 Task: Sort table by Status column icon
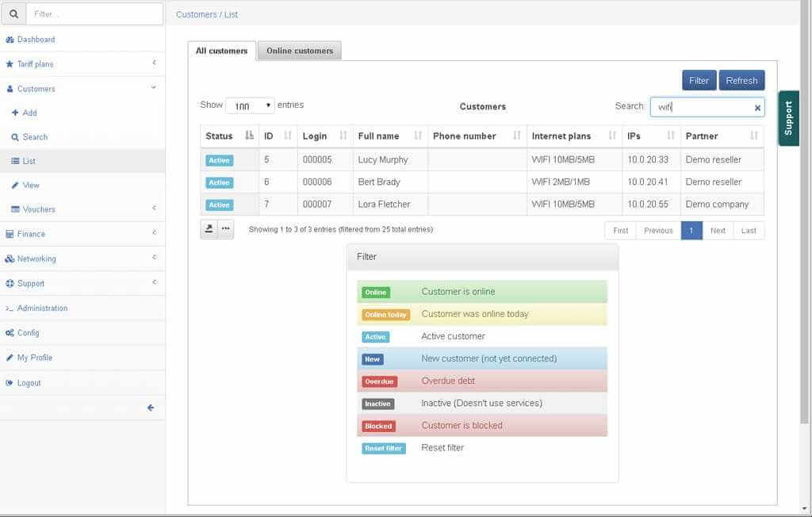[249, 136]
